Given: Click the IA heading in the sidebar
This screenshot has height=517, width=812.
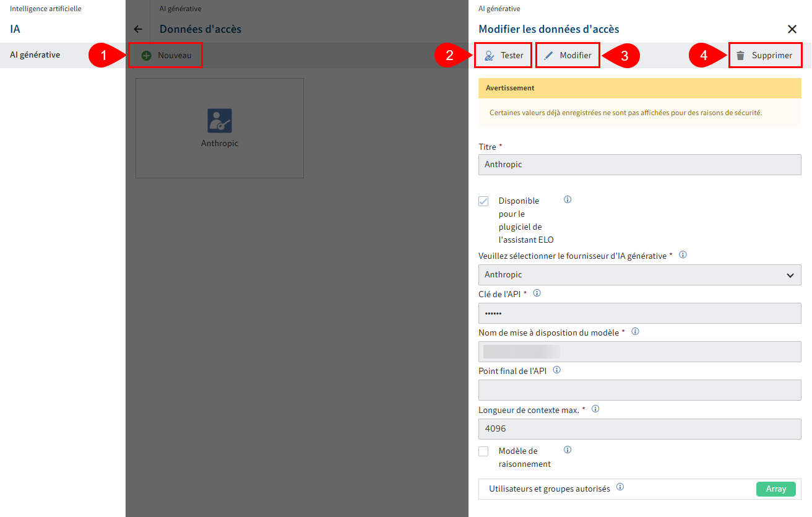Looking at the screenshot, I should point(15,29).
